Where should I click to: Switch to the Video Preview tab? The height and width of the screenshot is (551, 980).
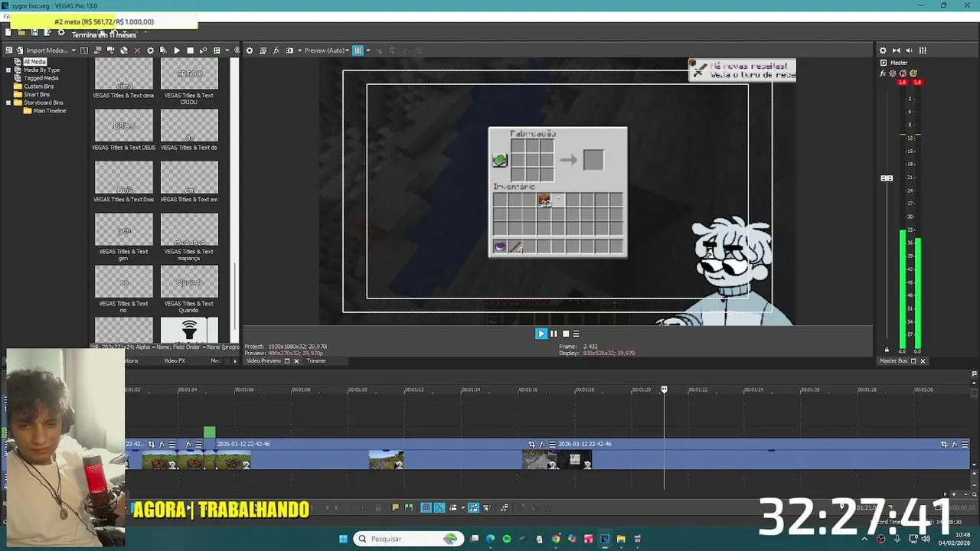point(263,361)
